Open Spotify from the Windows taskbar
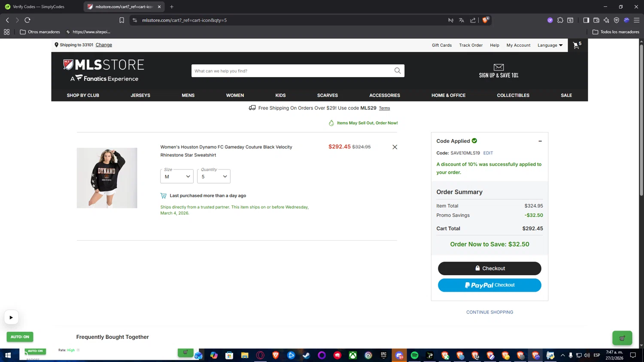This screenshot has width=644, height=362. point(414,355)
